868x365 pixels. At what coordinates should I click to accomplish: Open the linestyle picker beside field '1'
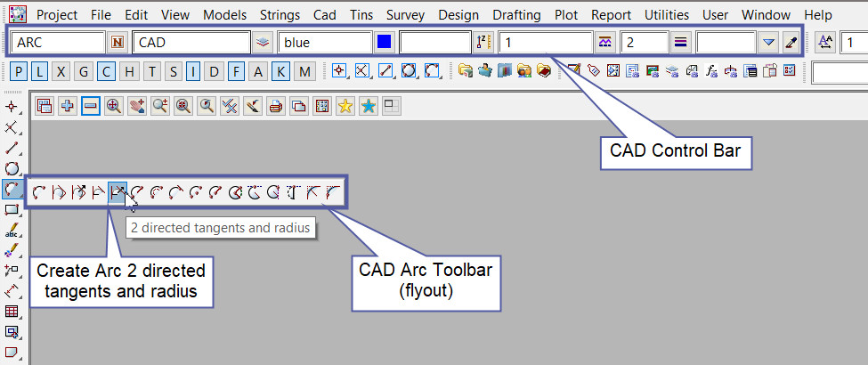(605, 42)
